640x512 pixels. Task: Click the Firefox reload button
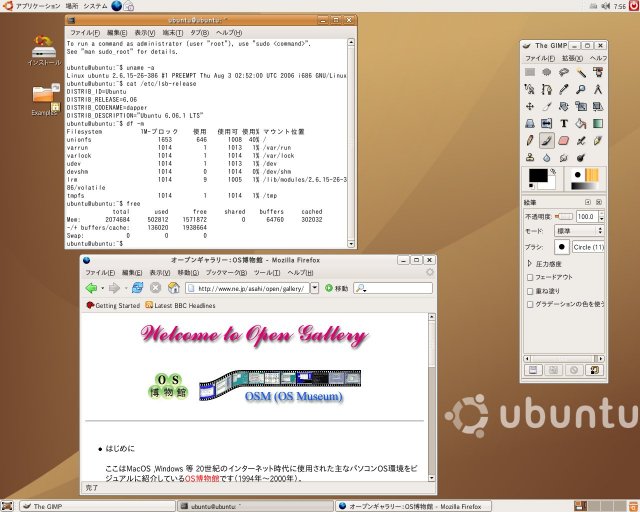(x=137, y=288)
